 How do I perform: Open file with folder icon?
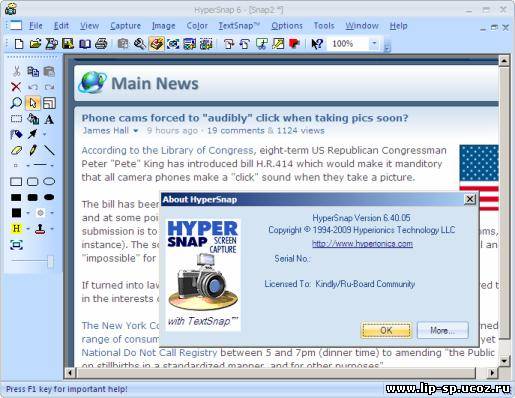click(x=35, y=44)
